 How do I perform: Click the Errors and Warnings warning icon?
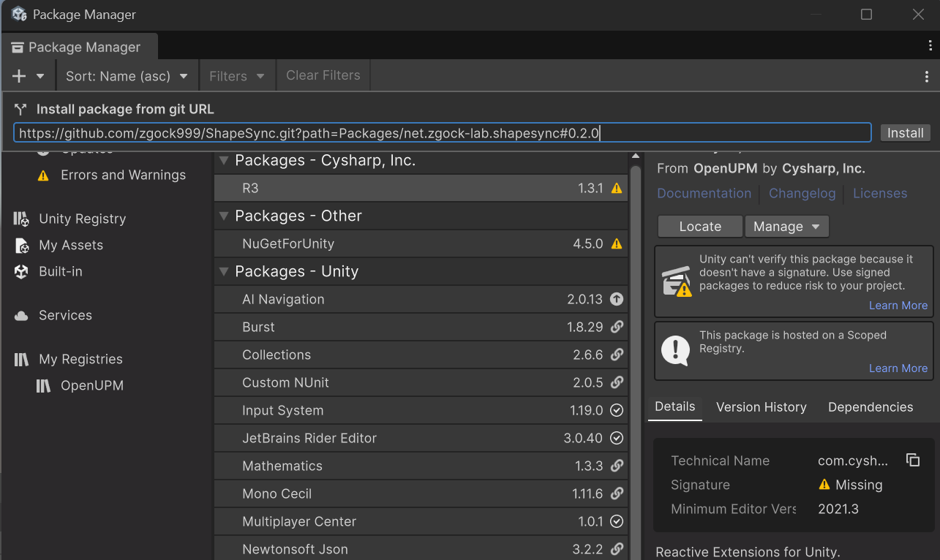43,175
